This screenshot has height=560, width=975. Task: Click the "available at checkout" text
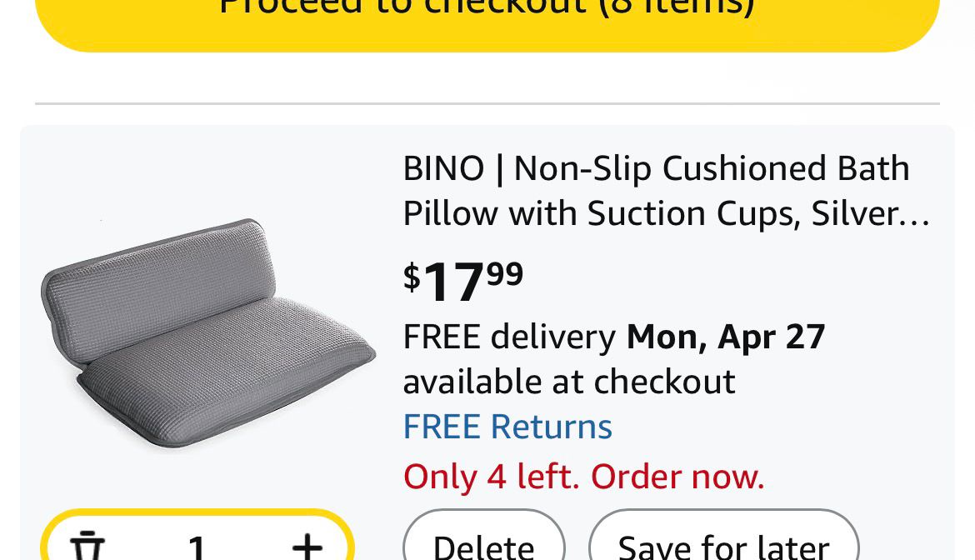click(569, 382)
